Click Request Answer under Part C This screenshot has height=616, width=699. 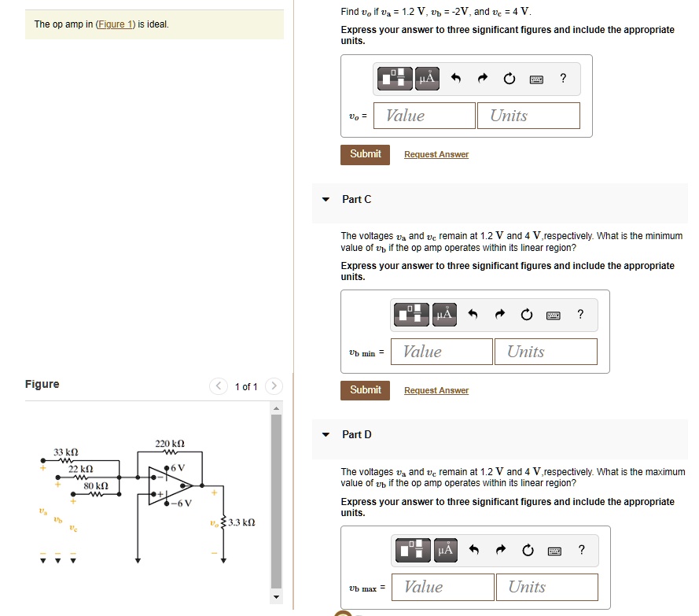click(x=436, y=390)
